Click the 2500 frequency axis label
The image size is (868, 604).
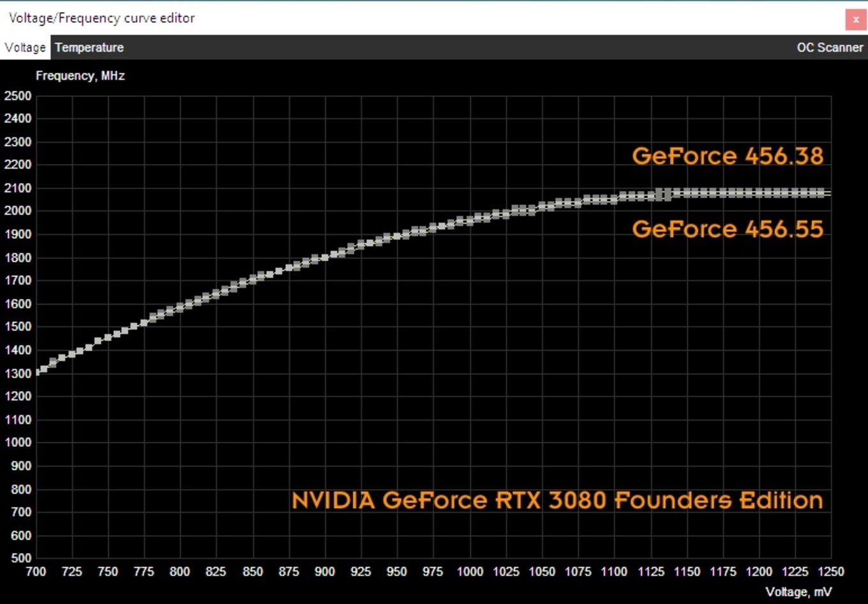(17, 96)
